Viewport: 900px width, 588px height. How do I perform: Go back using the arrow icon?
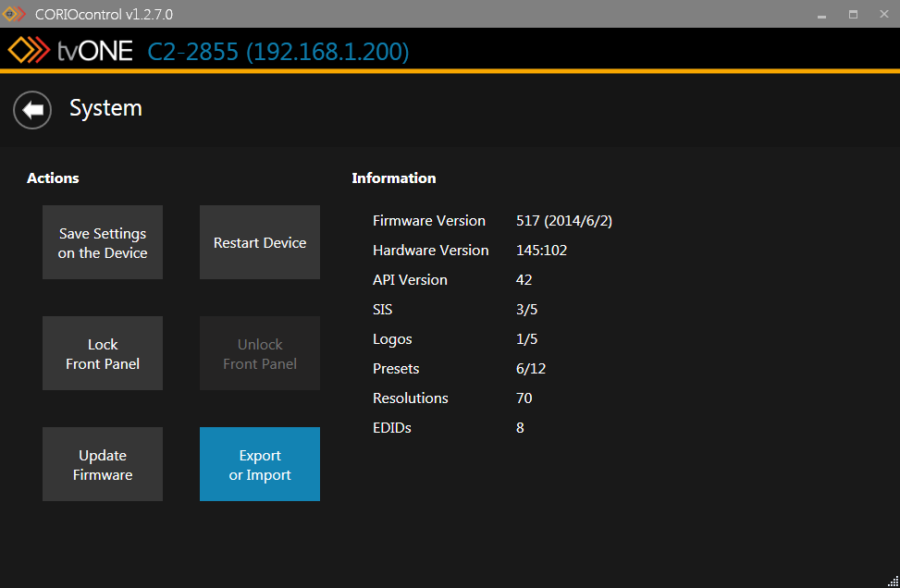(32, 110)
